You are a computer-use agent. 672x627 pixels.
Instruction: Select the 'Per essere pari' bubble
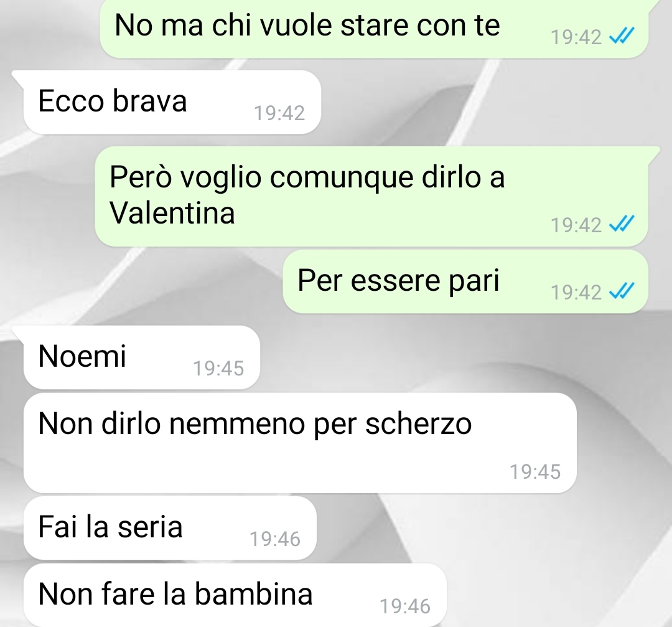(x=465, y=282)
